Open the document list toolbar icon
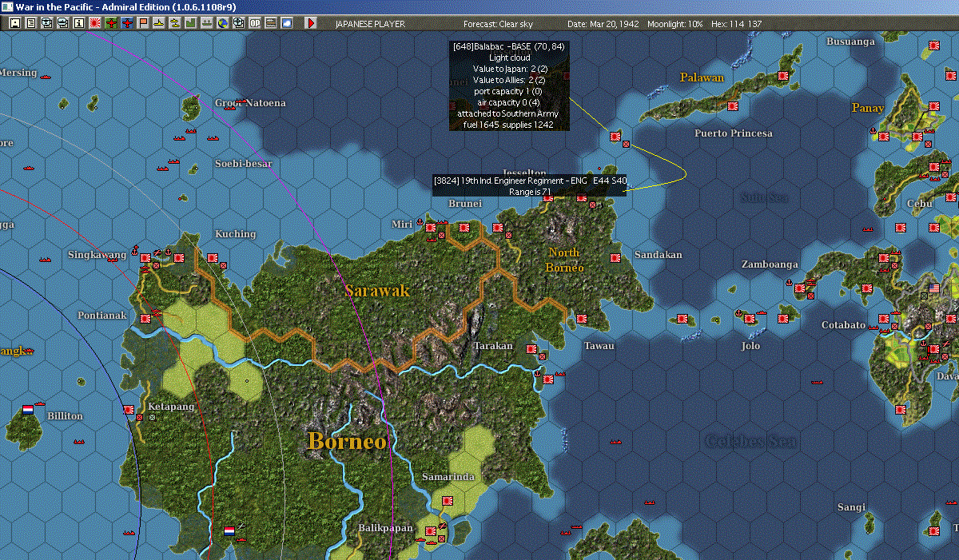Image resolution: width=959 pixels, height=560 pixels. (31, 23)
